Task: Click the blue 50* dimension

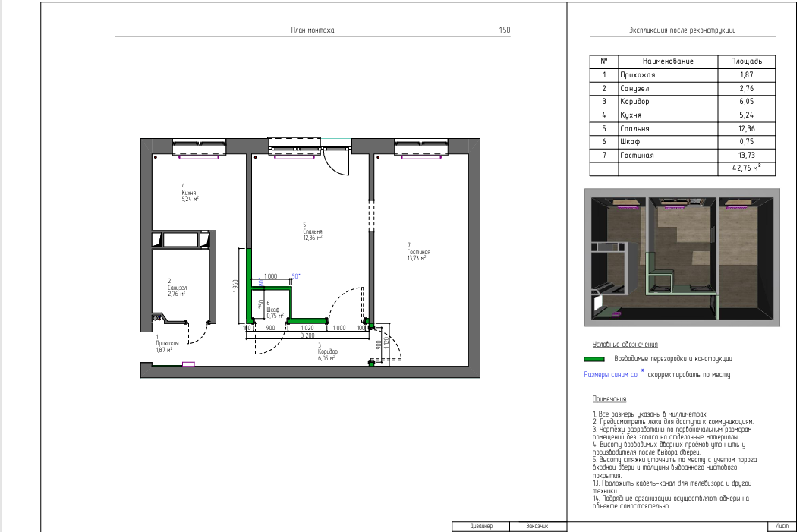Action: [295, 276]
